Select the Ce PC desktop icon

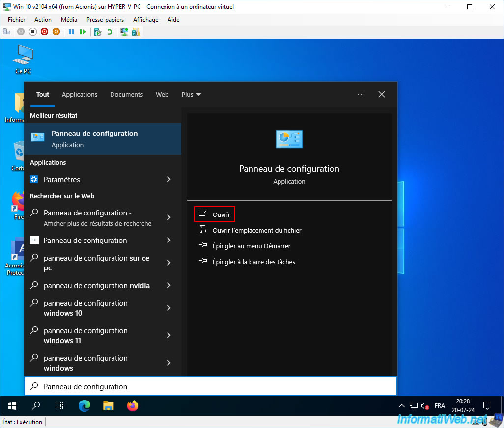tap(23, 59)
